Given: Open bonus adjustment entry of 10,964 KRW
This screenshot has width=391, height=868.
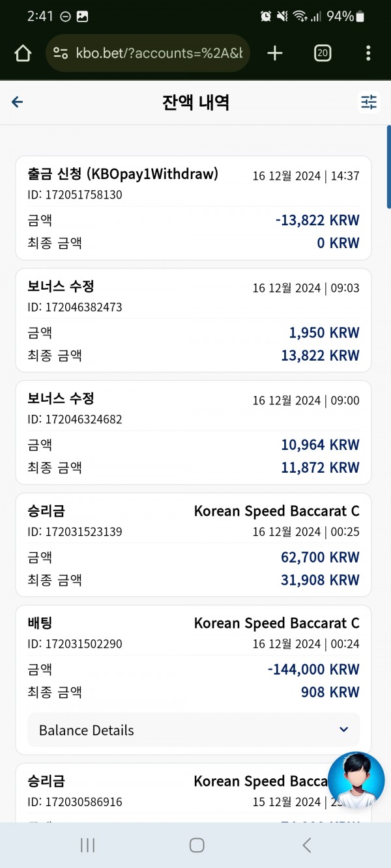Looking at the screenshot, I should pos(194,432).
